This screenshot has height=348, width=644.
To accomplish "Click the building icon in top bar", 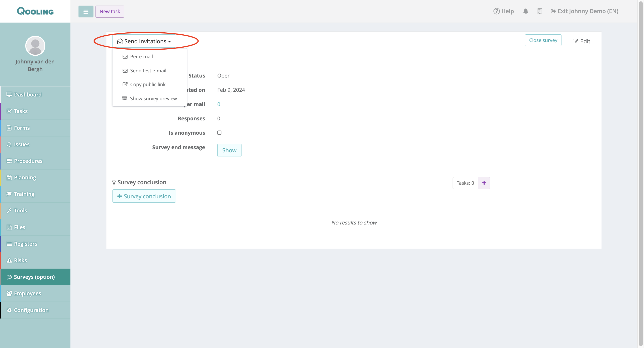I will pos(540,11).
